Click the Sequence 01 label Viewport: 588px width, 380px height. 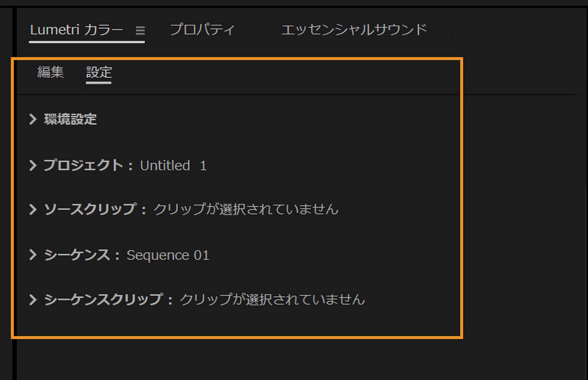(x=167, y=255)
